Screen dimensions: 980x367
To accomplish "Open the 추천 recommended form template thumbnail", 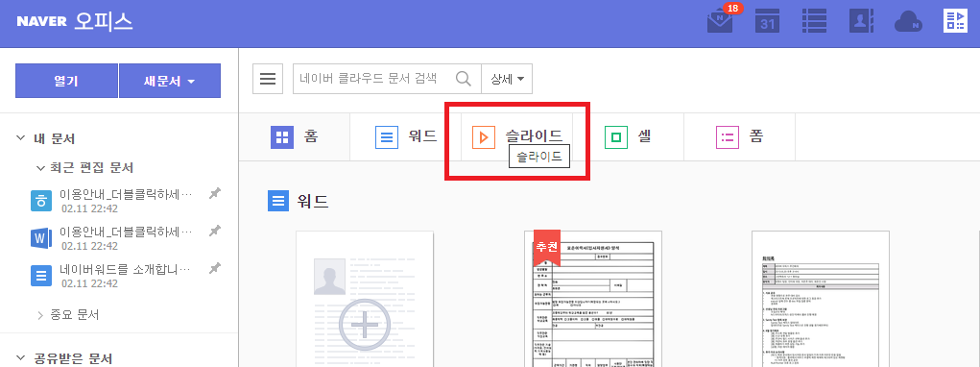I will pyautogui.click(x=592, y=299).
